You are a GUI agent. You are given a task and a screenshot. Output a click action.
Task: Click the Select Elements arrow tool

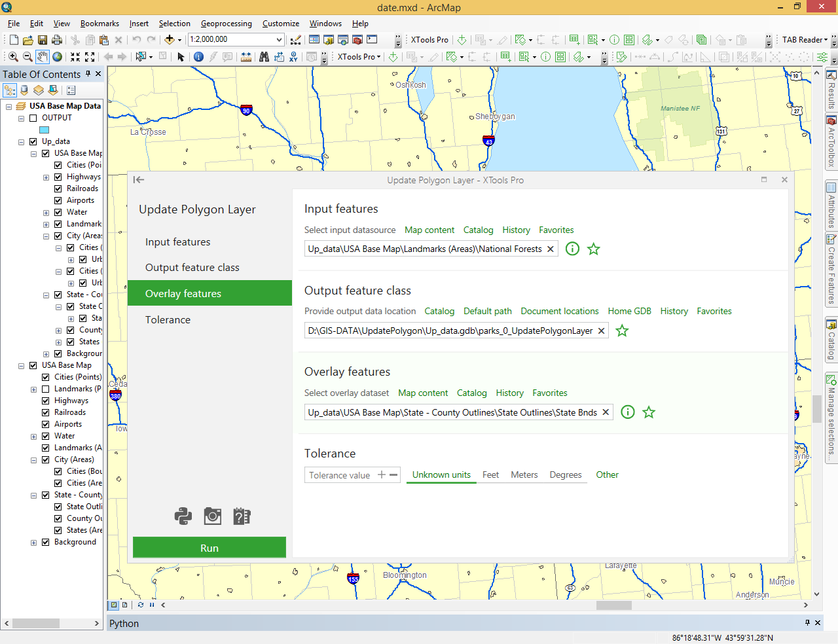click(x=181, y=57)
